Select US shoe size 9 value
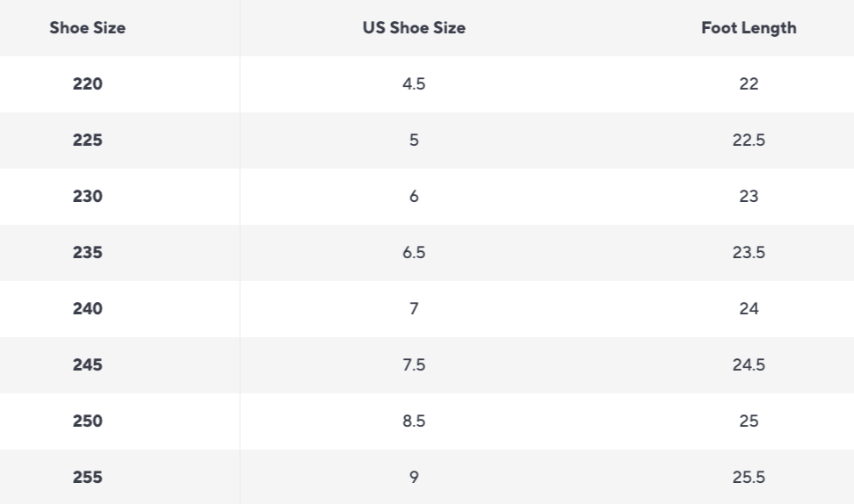The height and width of the screenshot is (504, 854). click(x=414, y=478)
